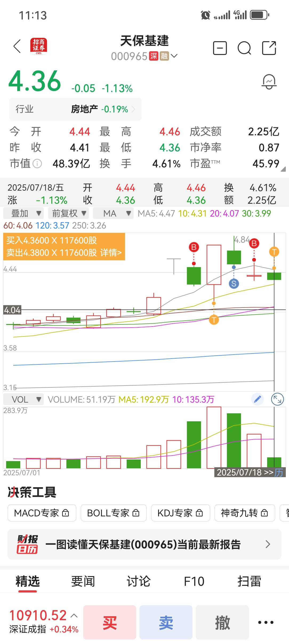
Task: Open the MA indicator dropdown
Action: (x=113, y=213)
